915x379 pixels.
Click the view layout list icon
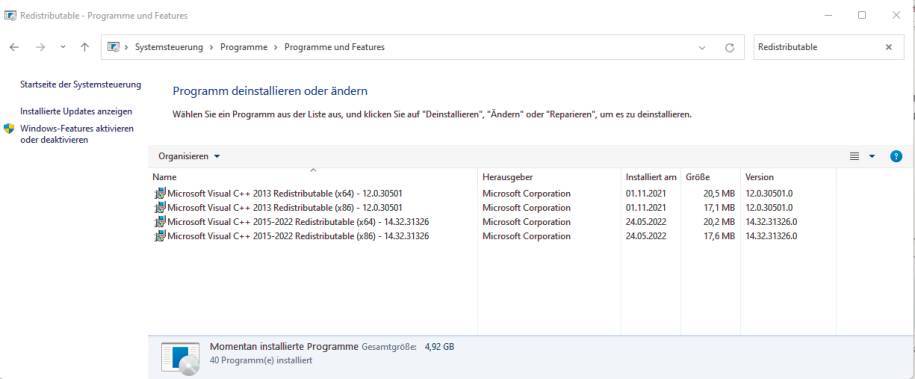(854, 156)
